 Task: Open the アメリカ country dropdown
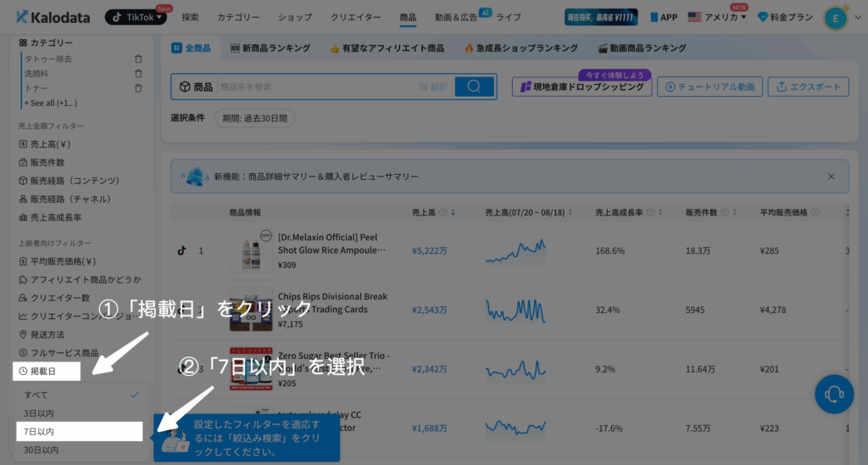[717, 17]
